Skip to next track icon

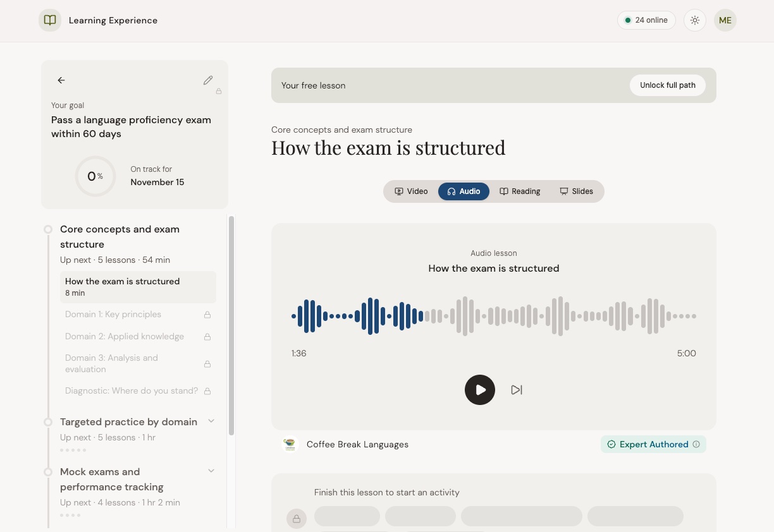(517, 390)
